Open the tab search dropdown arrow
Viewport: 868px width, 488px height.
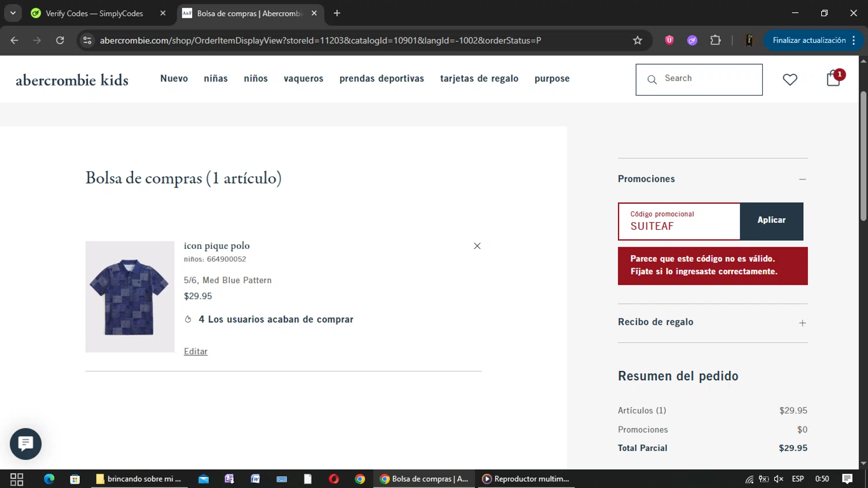[13, 13]
